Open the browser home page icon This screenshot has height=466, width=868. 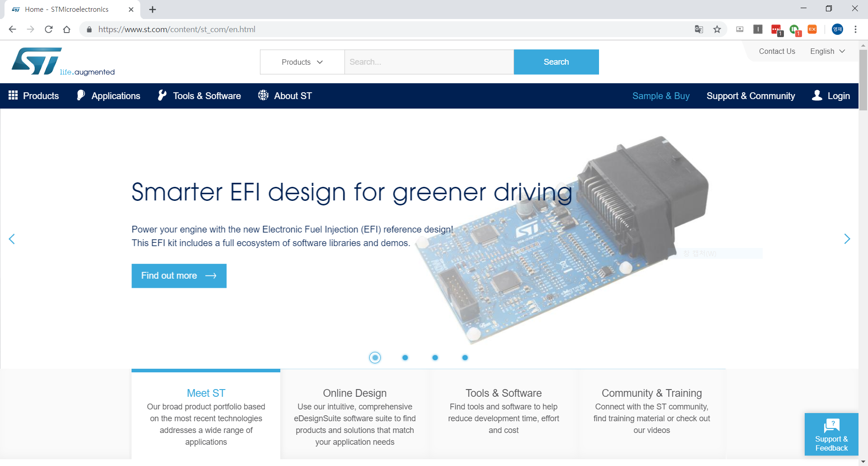[x=66, y=29]
